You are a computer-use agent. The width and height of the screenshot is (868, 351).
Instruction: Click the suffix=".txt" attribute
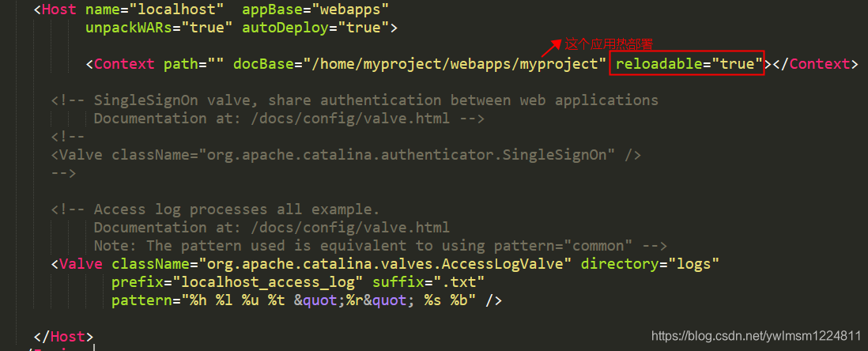[x=428, y=282]
